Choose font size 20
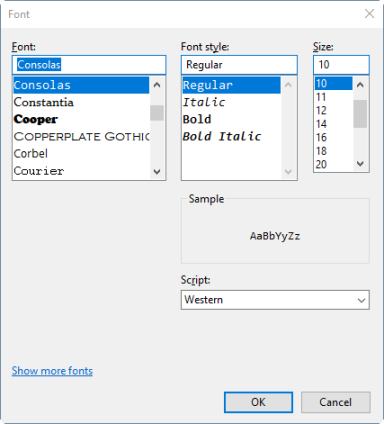The width and height of the screenshot is (384, 424). point(333,164)
